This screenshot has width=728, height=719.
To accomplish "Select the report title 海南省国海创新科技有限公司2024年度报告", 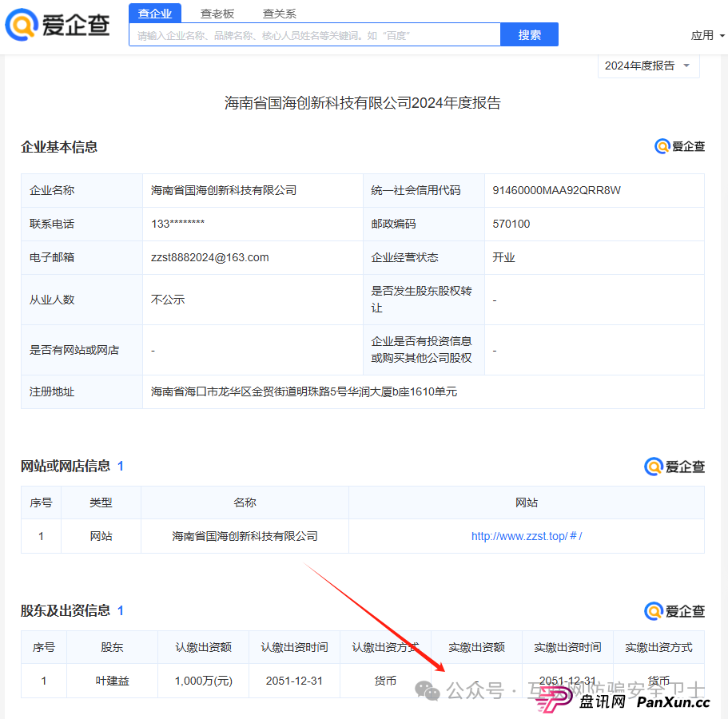I will tap(363, 102).
